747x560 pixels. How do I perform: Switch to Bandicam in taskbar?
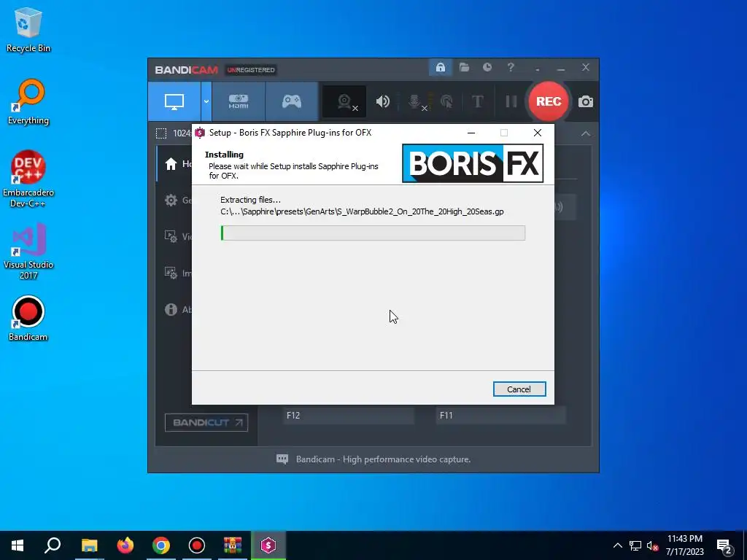point(197,545)
